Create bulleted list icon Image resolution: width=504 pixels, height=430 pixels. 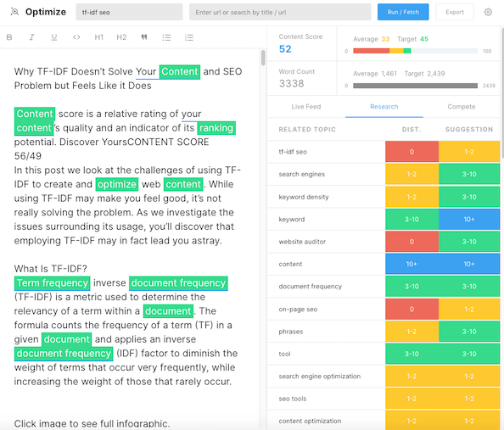[166, 37]
